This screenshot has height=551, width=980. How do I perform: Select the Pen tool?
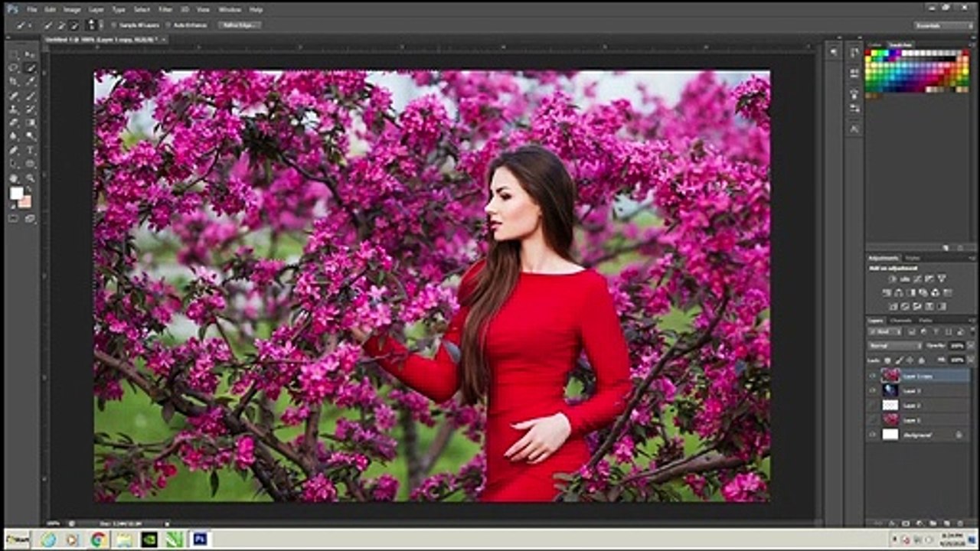coord(13,150)
